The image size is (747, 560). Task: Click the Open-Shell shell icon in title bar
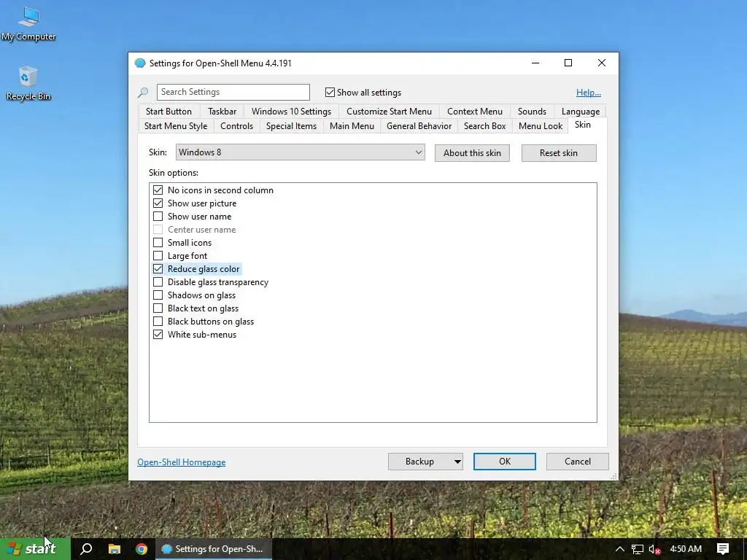(140, 63)
